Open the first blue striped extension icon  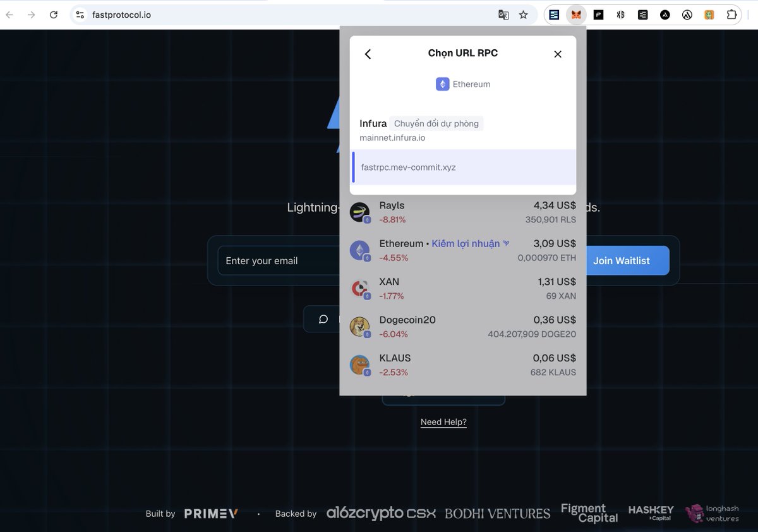[554, 15]
